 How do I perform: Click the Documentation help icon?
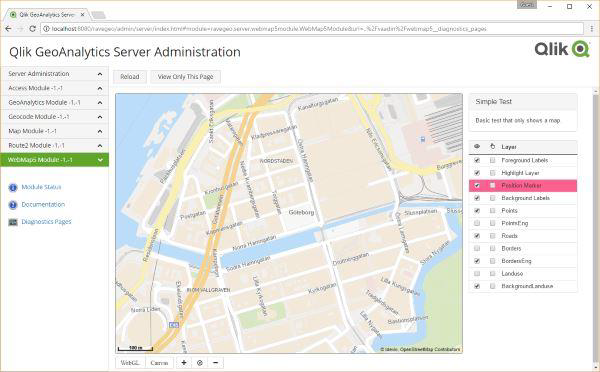coord(13,205)
